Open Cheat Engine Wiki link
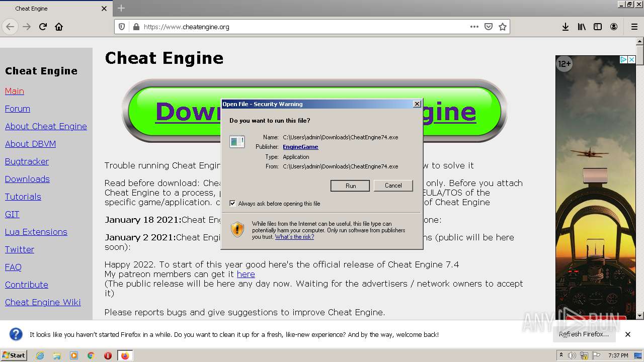The height and width of the screenshot is (362, 644). (43, 302)
